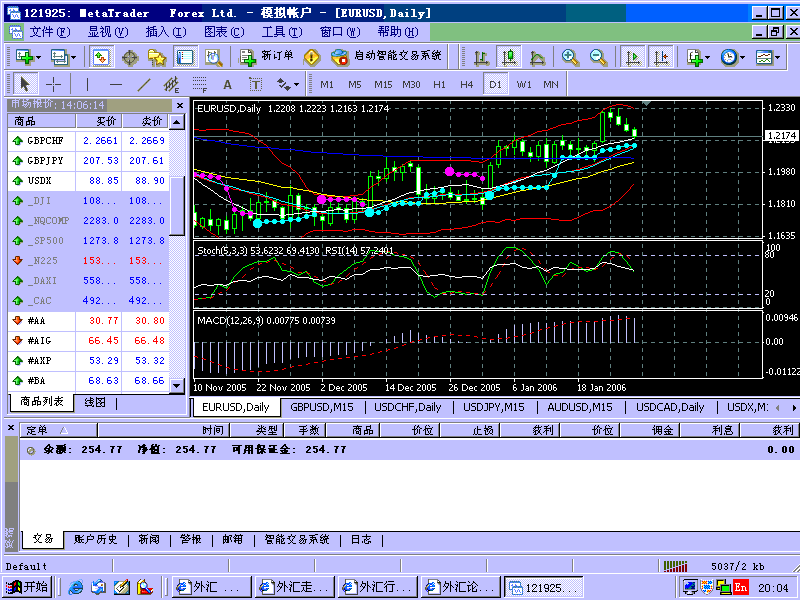Viewport: 800px width, 600px height.
Task: Expand the periodicity clock dropdown
Action: [x=742, y=57]
